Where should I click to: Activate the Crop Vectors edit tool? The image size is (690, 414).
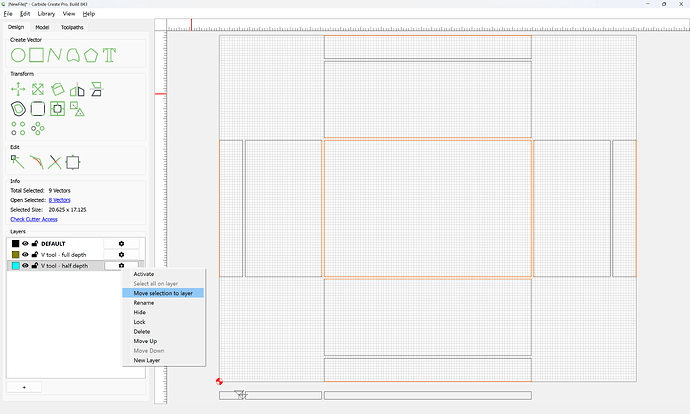pos(73,162)
